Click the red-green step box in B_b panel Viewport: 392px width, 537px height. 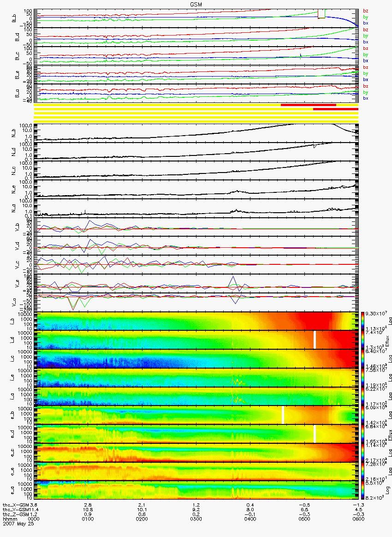tap(322, 14)
